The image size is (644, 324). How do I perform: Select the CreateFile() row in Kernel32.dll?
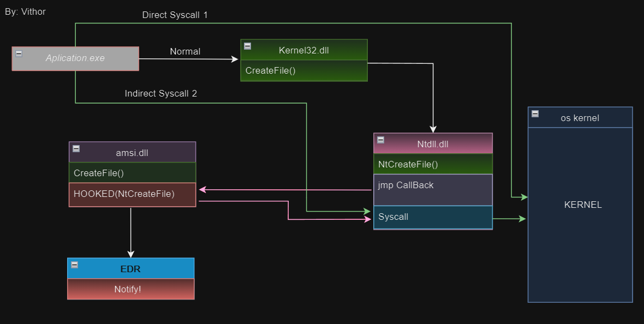303,70
